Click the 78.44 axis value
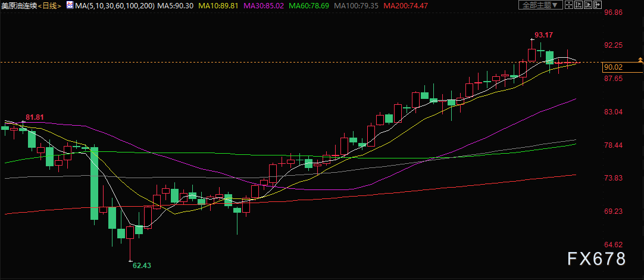The image size is (644, 280). click(x=614, y=145)
